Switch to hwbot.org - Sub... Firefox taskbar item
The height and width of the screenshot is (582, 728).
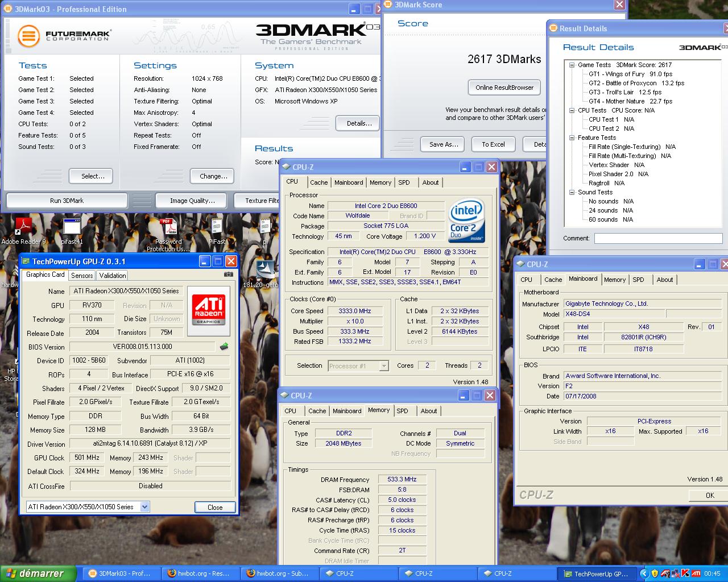(x=279, y=573)
